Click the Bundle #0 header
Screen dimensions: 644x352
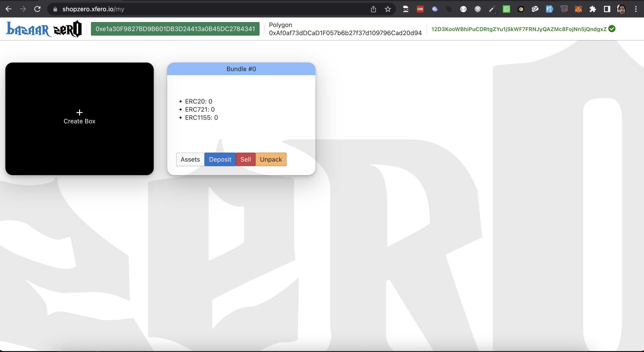click(241, 69)
